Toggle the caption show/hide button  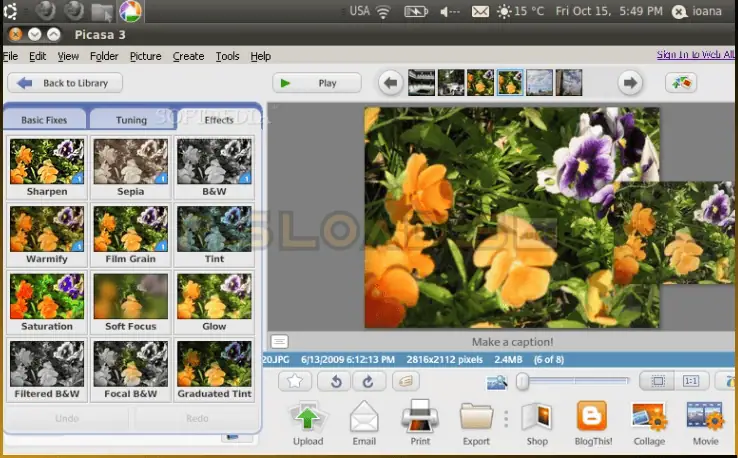point(280,342)
